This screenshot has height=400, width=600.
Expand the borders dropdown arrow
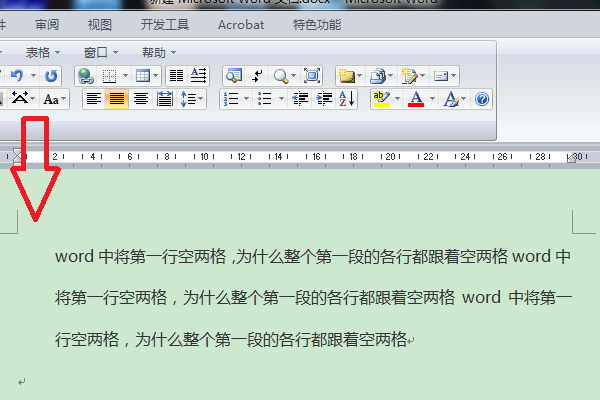pyautogui.click(x=125, y=76)
